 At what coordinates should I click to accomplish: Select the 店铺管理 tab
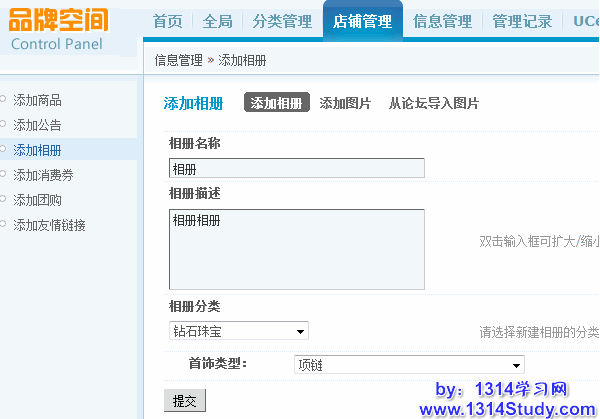[x=362, y=21]
